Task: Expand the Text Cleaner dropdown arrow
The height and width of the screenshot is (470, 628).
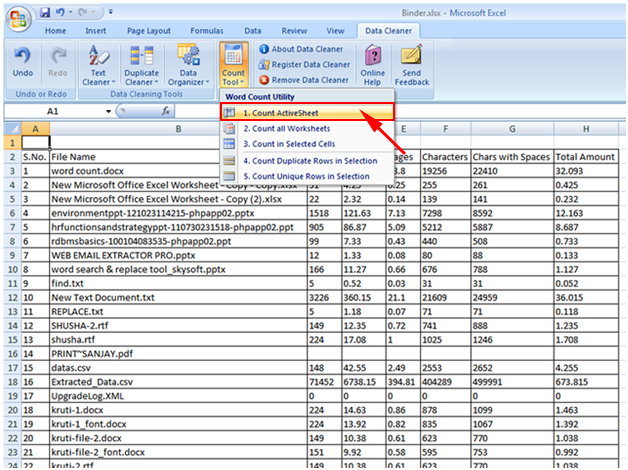Action: (113, 82)
